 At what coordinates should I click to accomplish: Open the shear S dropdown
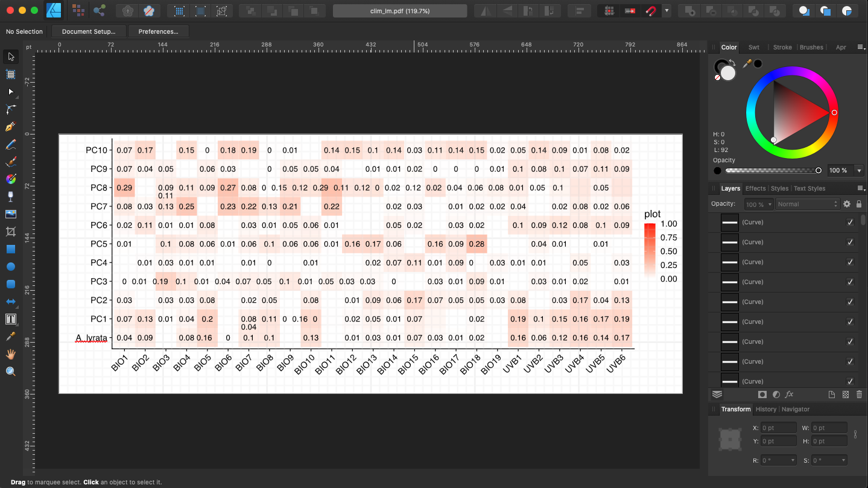tap(843, 461)
